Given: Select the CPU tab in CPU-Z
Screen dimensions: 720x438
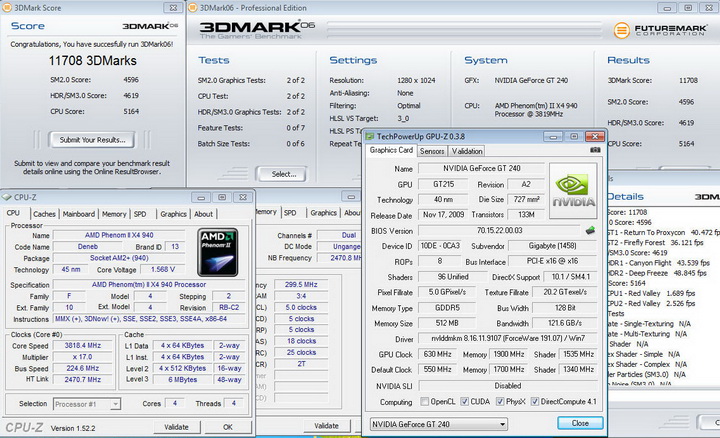Looking at the screenshot, I should [13, 213].
